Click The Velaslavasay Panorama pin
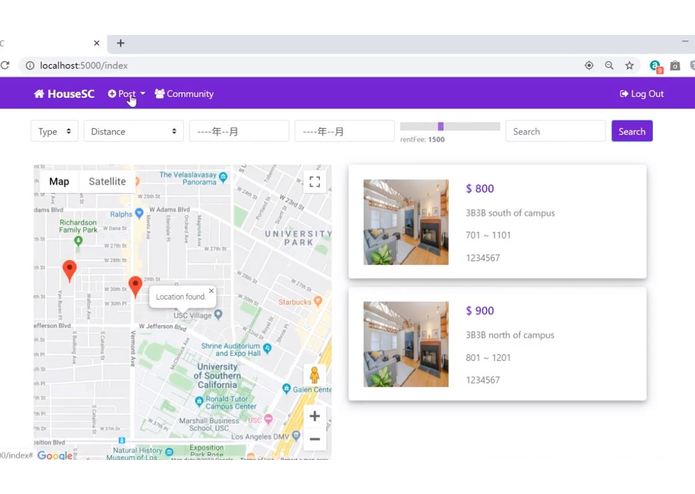The height and width of the screenshot is (494, 695). (x=223, y=178)
